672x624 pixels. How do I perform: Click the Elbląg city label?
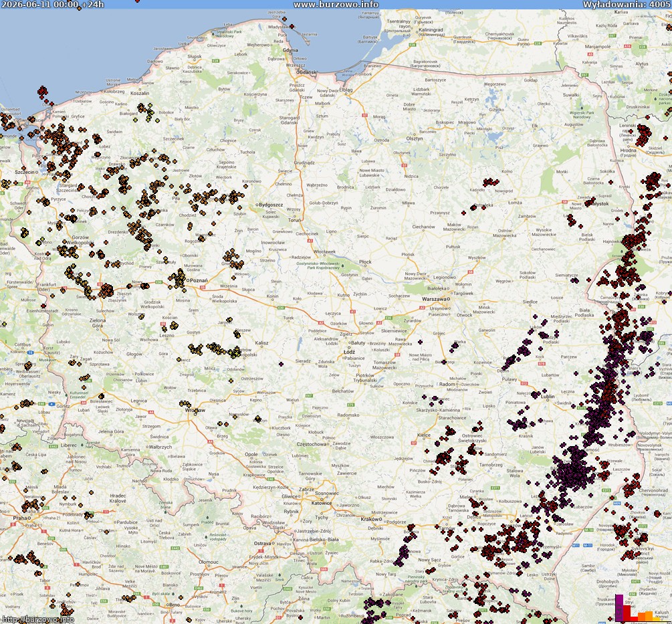point(346,90)
